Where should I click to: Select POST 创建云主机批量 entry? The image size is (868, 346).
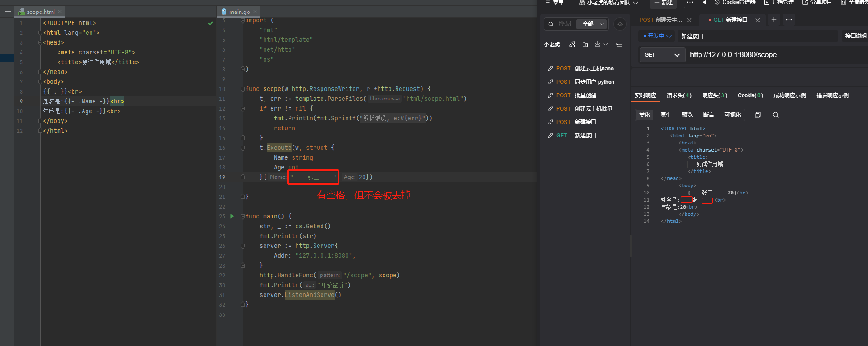[x=585, y=109]
